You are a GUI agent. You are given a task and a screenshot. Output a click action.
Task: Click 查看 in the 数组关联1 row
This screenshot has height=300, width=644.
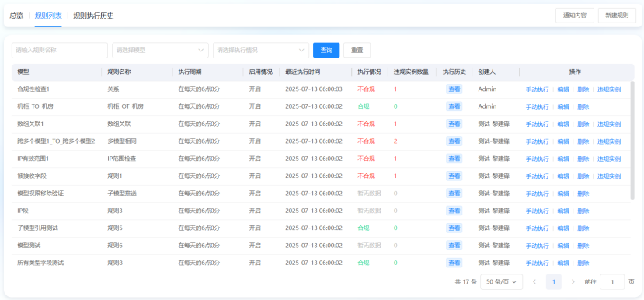coord(454,124)
